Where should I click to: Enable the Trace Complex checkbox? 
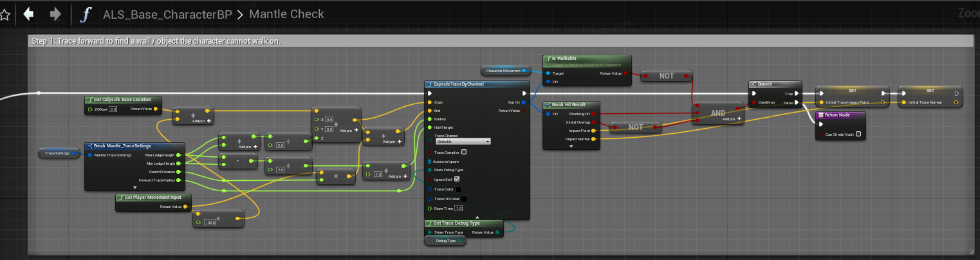tap(464, 152)
